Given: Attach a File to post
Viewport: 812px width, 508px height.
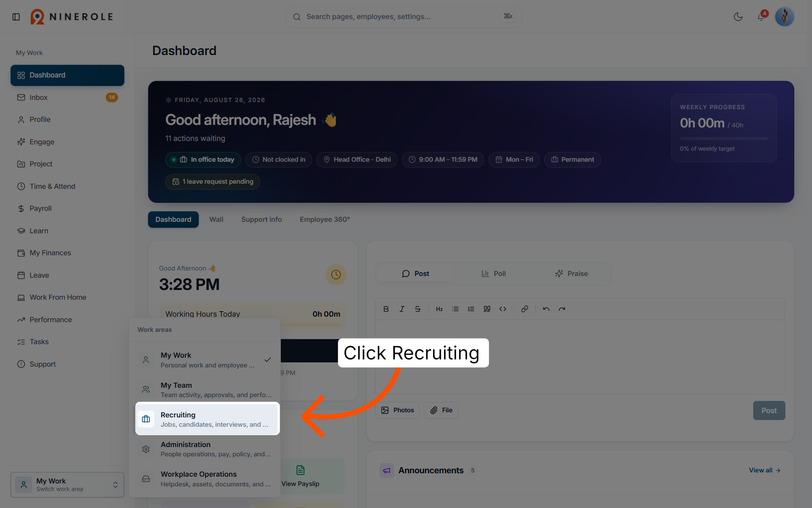Looking at the screenshot, I should click(441, 410).
